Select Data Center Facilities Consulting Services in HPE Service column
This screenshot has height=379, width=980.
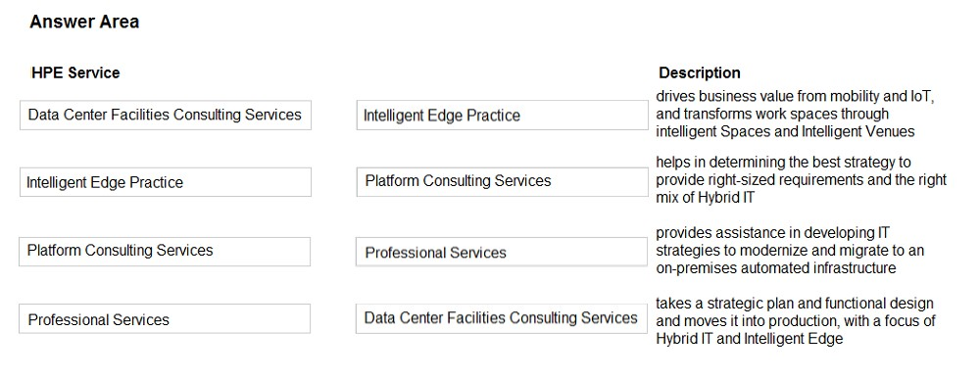coord(165,115)
